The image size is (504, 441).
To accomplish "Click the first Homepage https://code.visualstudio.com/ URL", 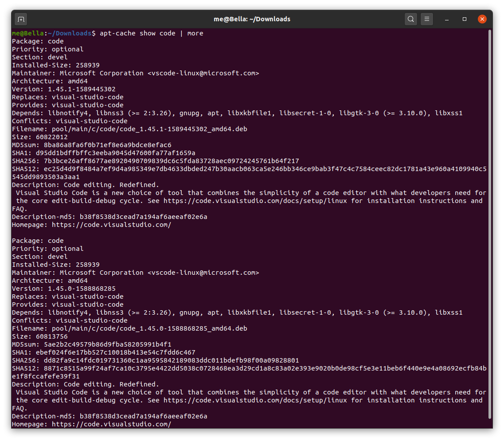I will point(112,225).
